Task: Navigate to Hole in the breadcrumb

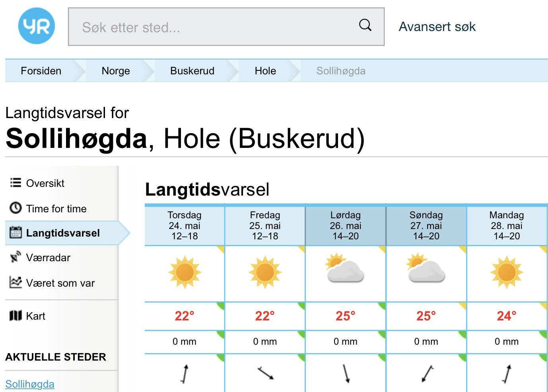Action: pyautogui.click(x=265, y=71)
